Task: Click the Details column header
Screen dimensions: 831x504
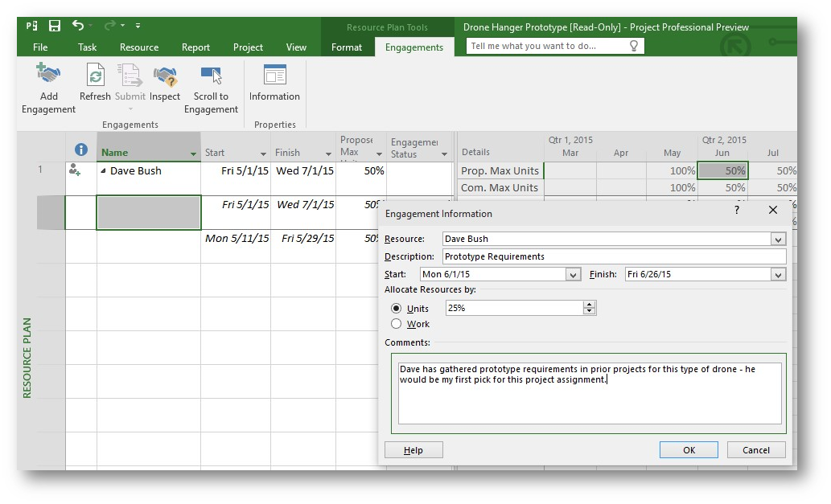Action: coord(500,147)
